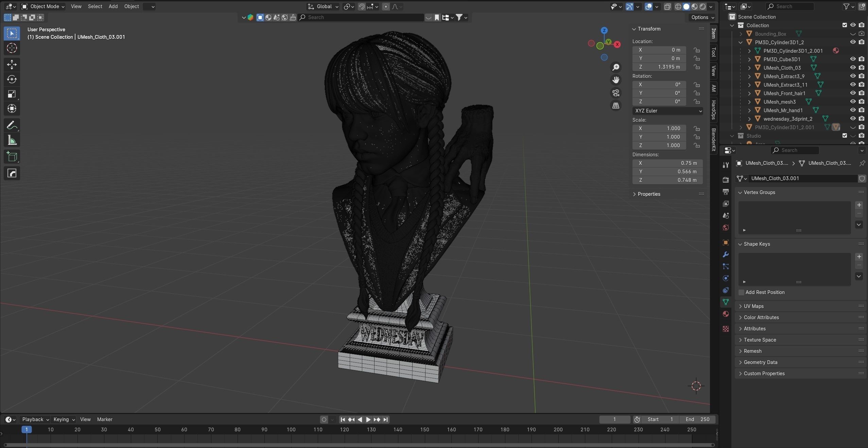Click the play animation button

(368, 419)
